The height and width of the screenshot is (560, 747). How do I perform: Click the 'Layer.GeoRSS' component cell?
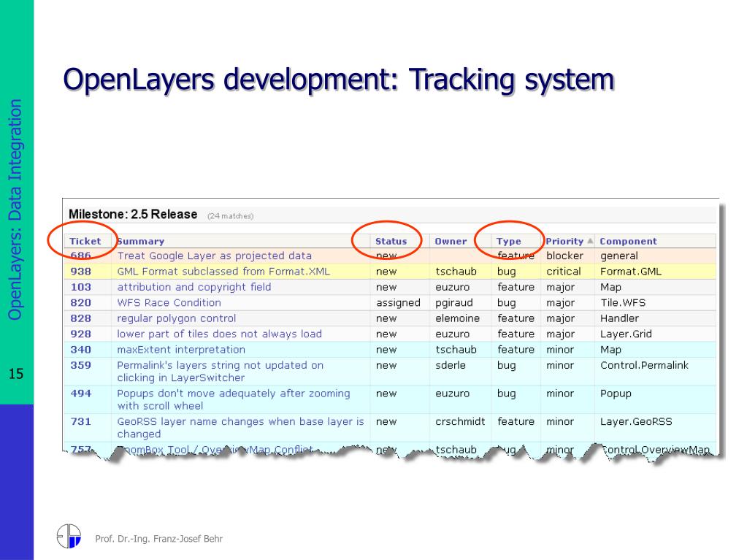click(x=636, y=422)
